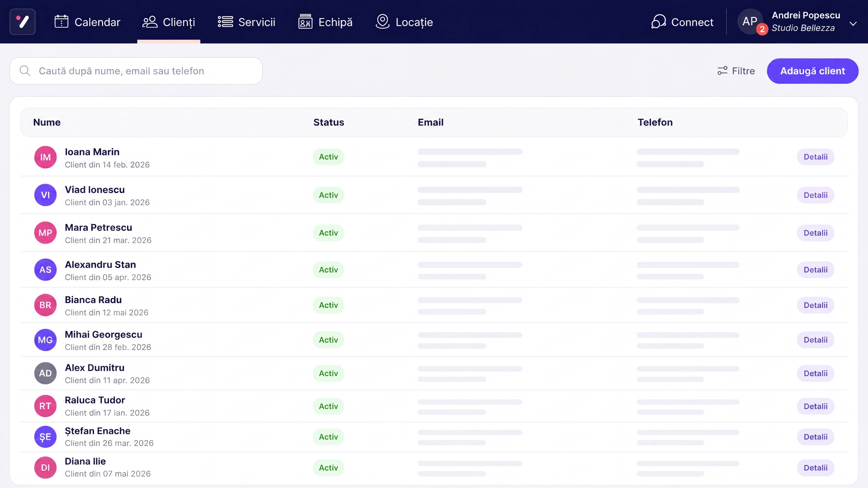Open the Calendar section

click(x=87, y=22)
